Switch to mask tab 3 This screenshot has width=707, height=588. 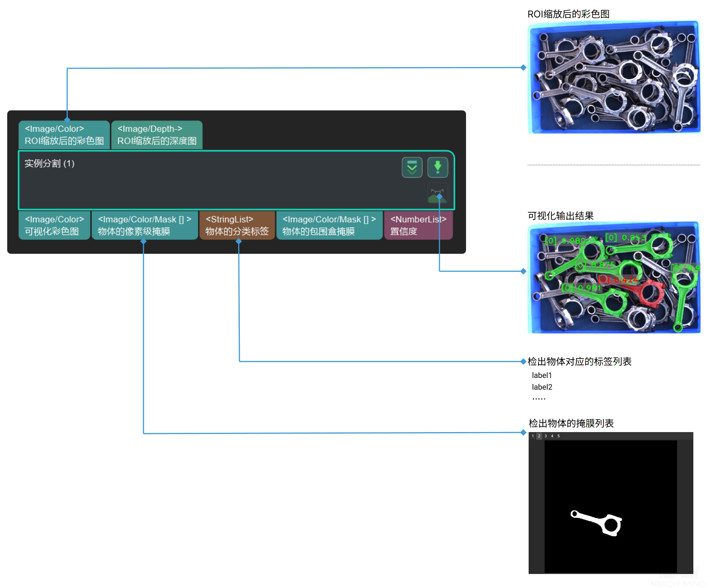tap(546, 436)
